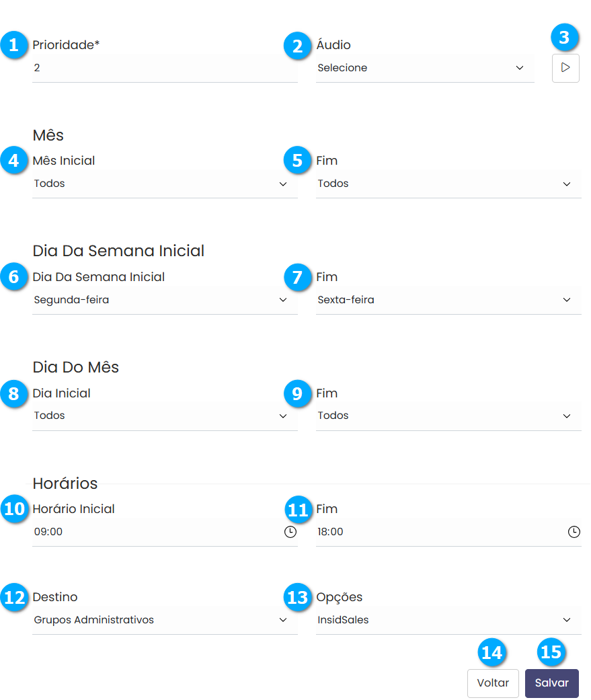Open the month Fim dropdown set to Todos
Image resolution: width=591 pixels, height=700 pixels.
448,184
